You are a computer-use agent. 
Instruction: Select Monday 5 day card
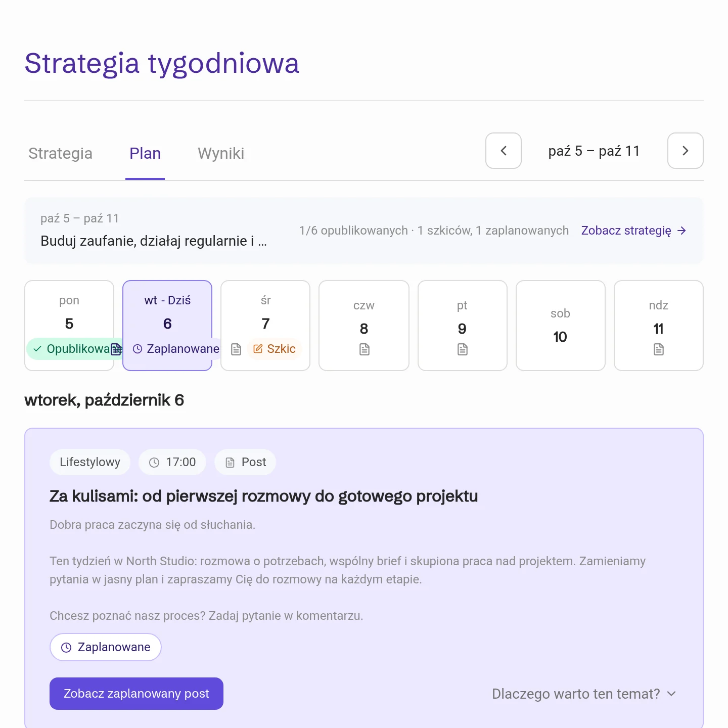[69, 326]
